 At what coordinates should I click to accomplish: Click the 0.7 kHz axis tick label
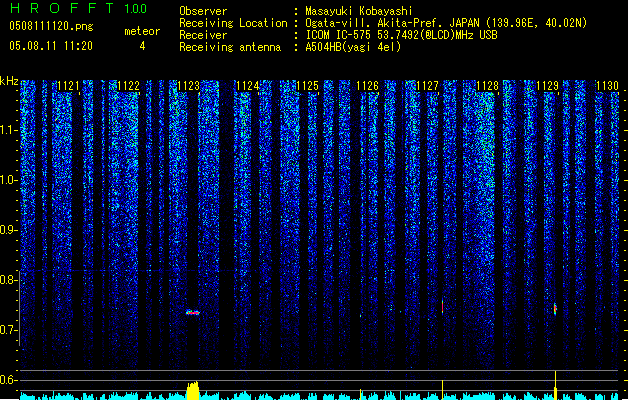[8, 330]
